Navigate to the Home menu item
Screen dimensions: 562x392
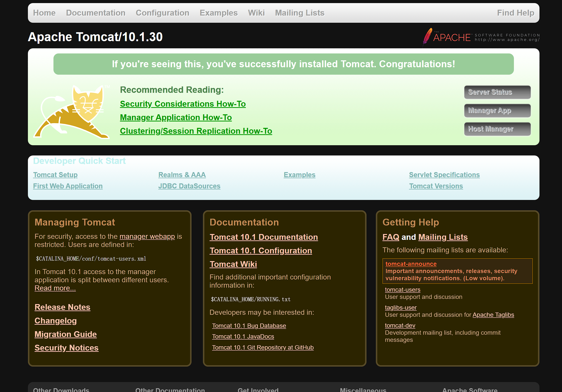click(x=44, y=13)
